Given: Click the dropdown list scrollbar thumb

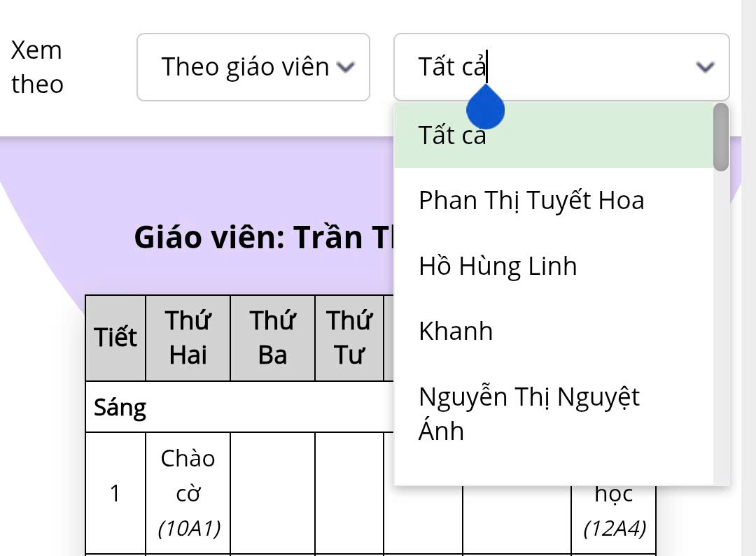Looking at the screenshot, I should click(720, 137).
